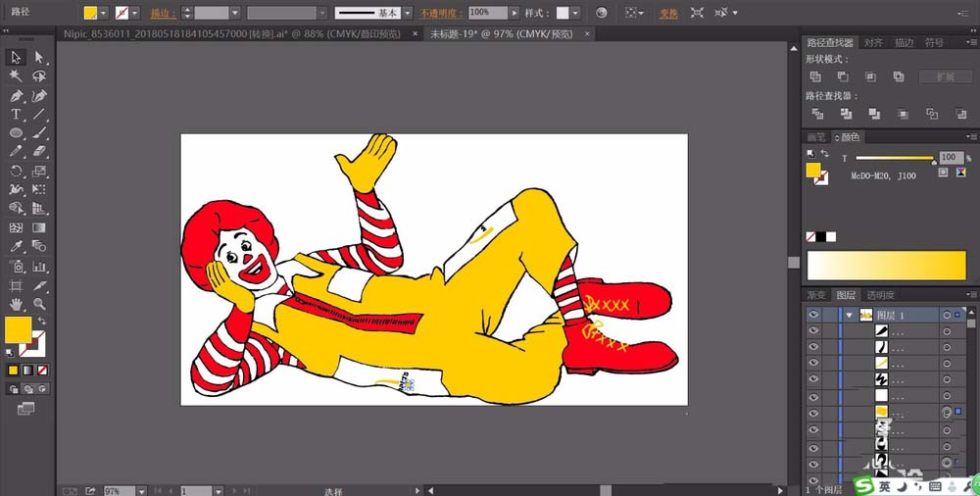Switch to 对齐 panel tab
Image resolution: width=980 pixels, height=496 pixels.
point(873,42)
